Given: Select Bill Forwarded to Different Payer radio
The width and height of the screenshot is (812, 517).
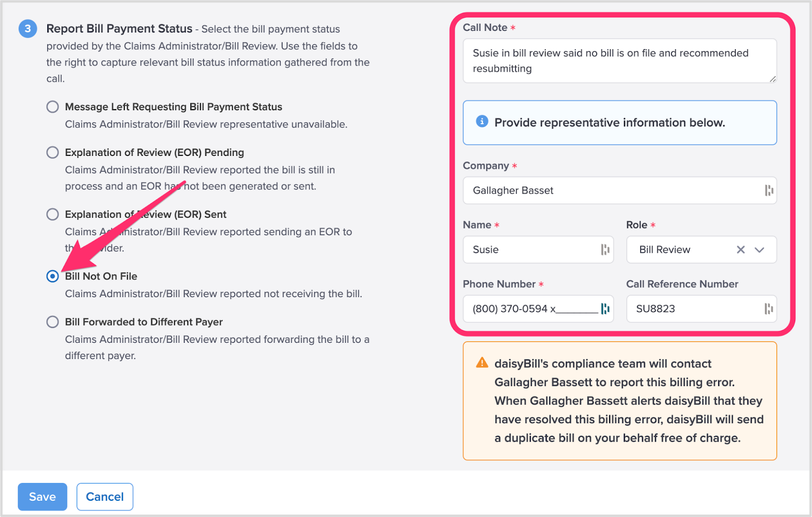Looking at the screenshot, I should [52, 322].
